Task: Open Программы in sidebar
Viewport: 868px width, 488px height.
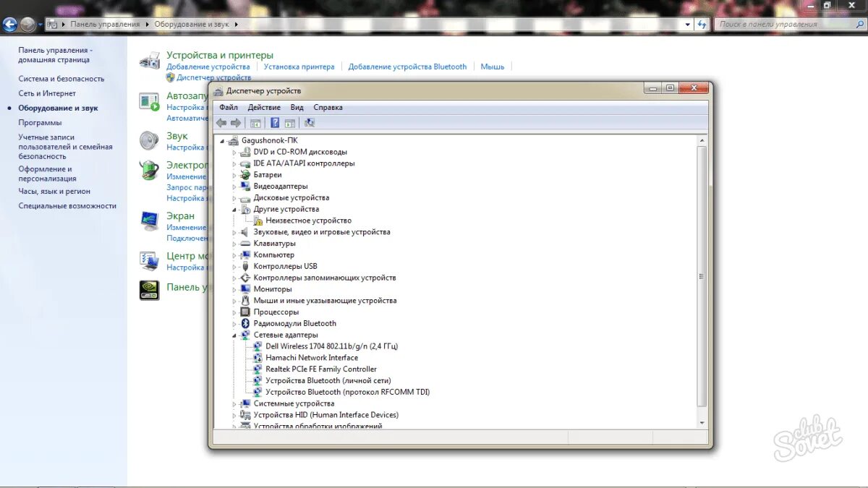Action: coord(40,123)
